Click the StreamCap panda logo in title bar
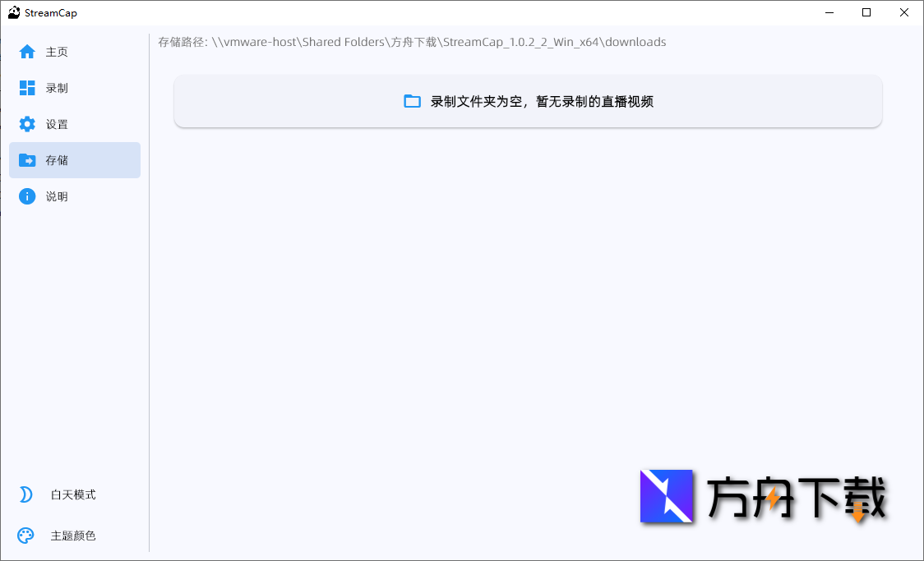This screenshot has width=924, height=561. pos(13,12)
